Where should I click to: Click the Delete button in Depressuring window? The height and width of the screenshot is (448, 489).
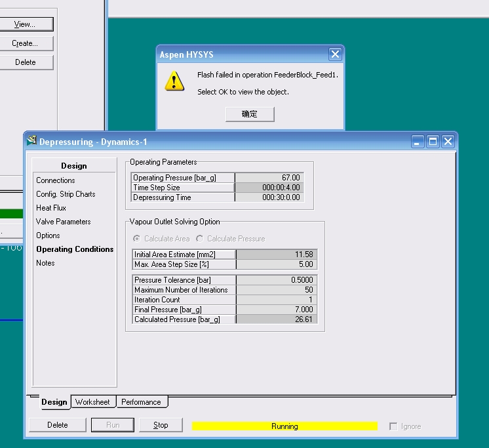[58, 425]
